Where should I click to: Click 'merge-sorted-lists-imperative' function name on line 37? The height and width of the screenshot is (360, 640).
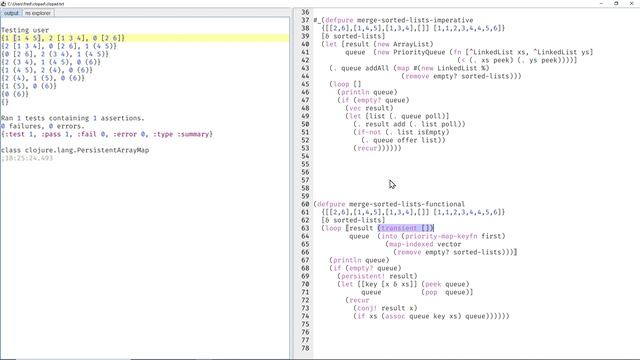point(415,20)
